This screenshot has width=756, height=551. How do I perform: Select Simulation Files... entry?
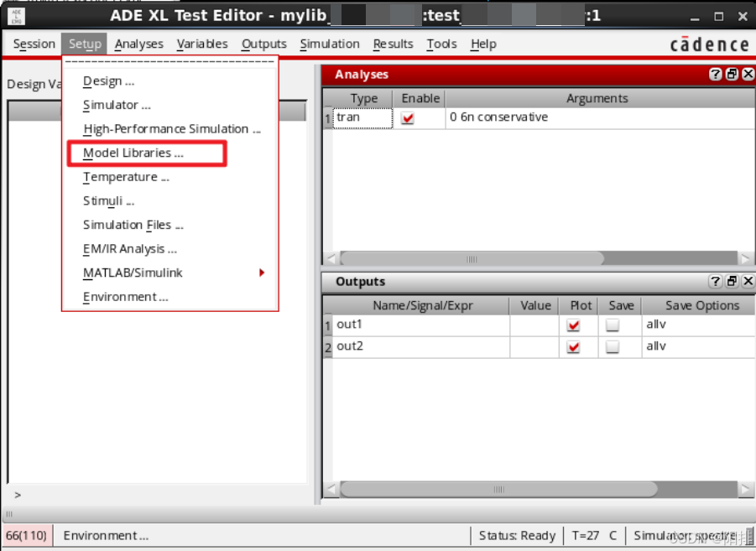pos(170,225)
